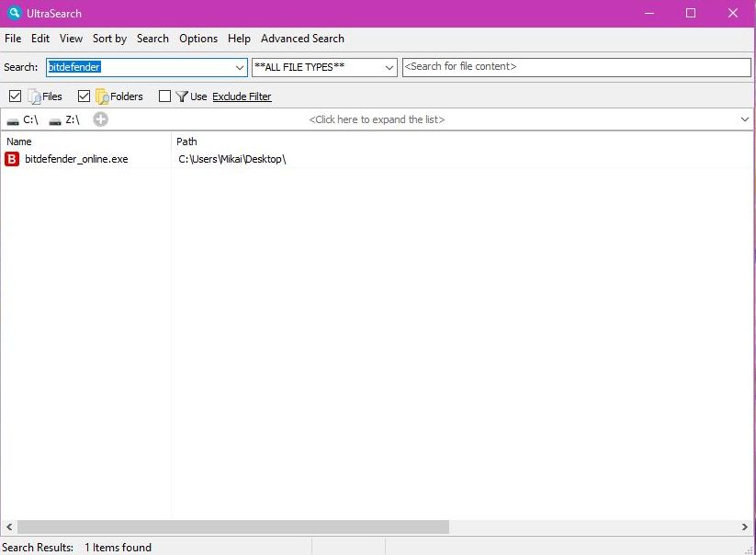Click 'Click here to expand the list' text
756x555 pixels.
(377, 119)
